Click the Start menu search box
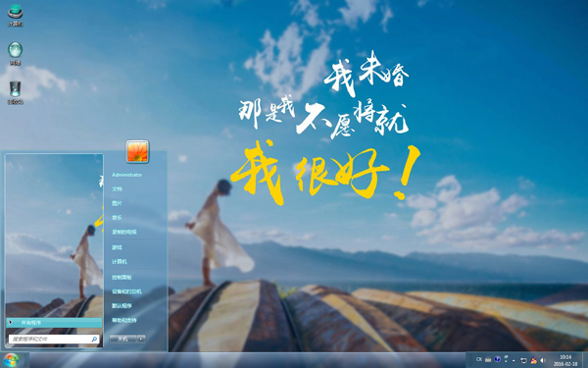 (54, 339)
